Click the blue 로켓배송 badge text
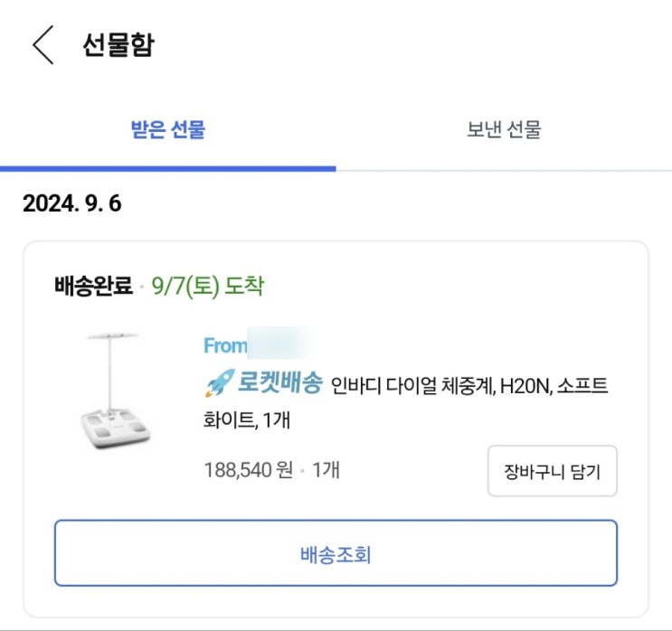Screen dimensions: 672x631 tap(279, 385)
